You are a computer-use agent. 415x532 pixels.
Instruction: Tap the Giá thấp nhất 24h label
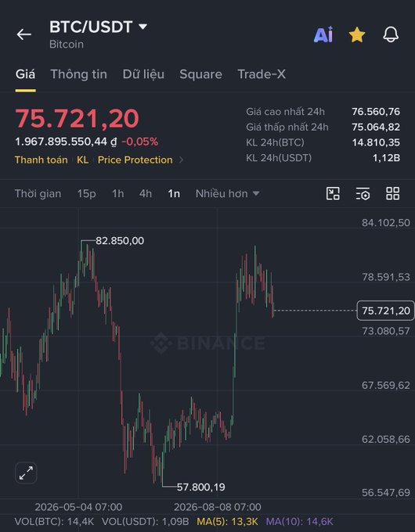click(x=287, y=127)
